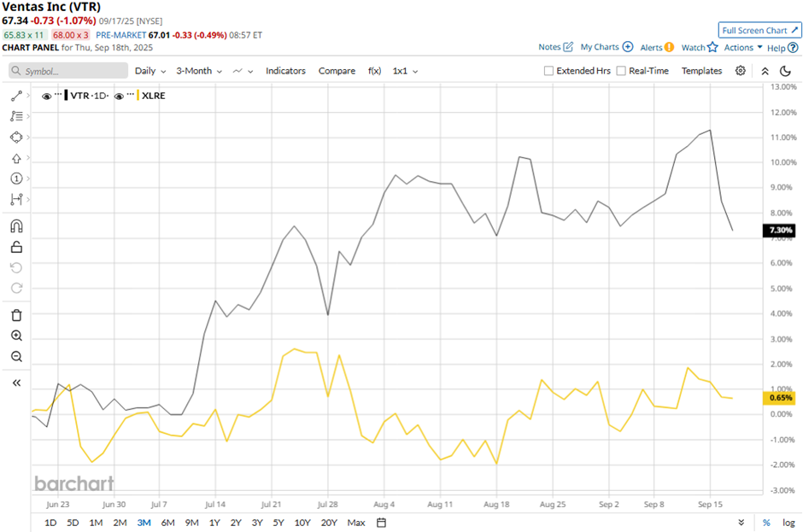Add to My Charts plus icon
The height and width of the screenshot is (532, 803).
click(627, 47)
